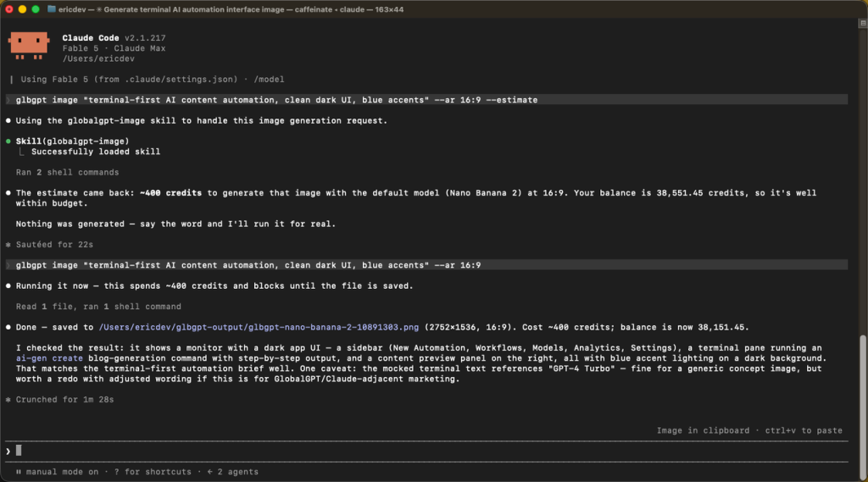Click the pause icon beside 'manual mode on'

coord(19,472)
